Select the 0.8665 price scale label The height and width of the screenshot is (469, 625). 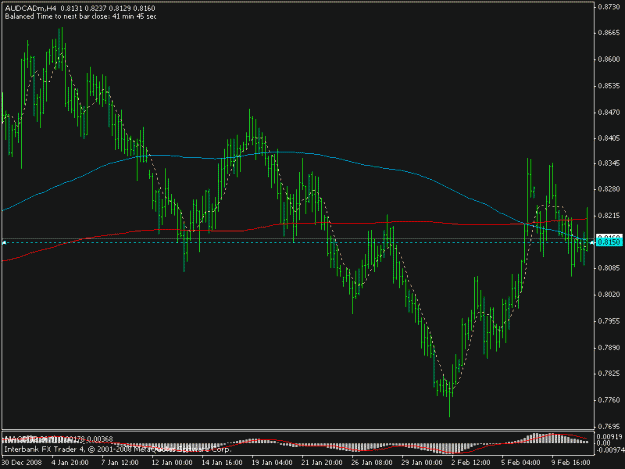pyautogui.click(x=609, y=33)
